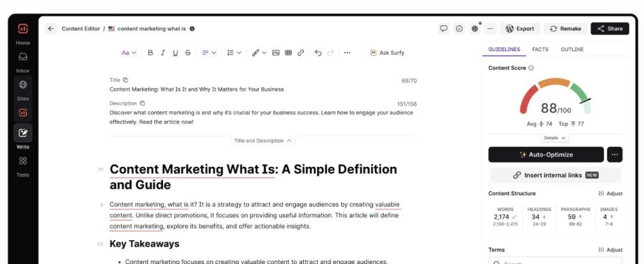Image resolution: width=644 pixels, height=264 pixels.
Task: Click Insert internal links button
Action: coord(555,175)
